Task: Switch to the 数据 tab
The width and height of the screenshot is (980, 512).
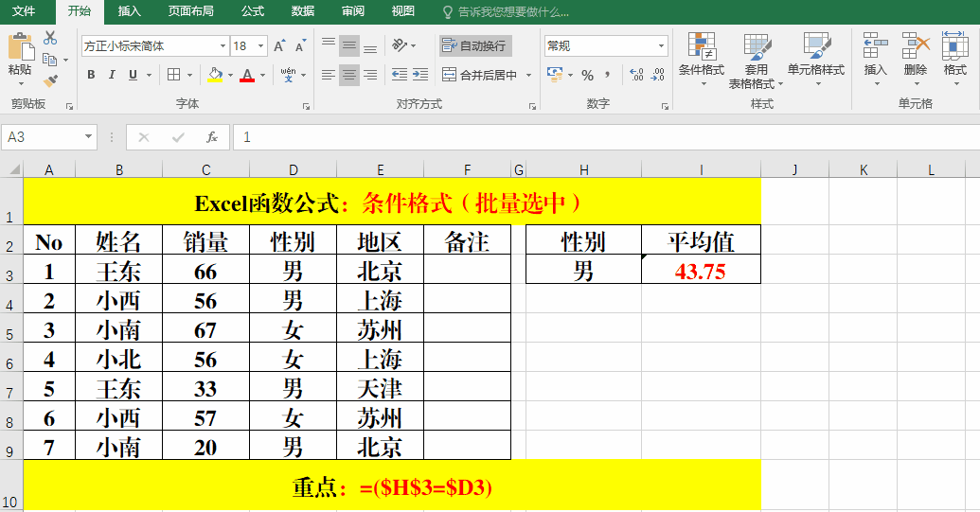Action: [302, 11]
